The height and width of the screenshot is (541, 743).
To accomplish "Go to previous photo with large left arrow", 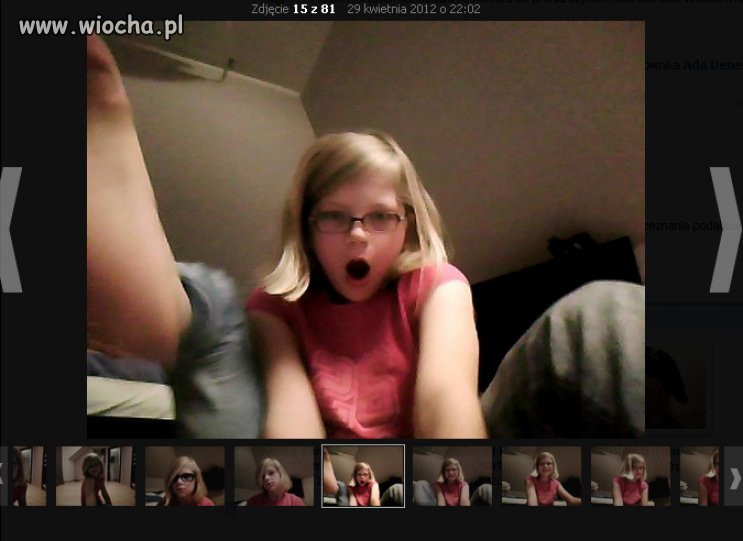I will tap(10, 230).
